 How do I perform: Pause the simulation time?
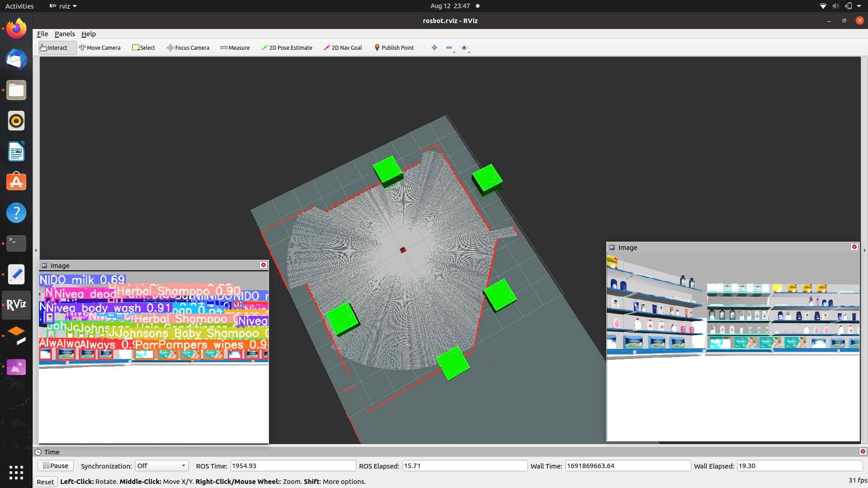point(55,465)
